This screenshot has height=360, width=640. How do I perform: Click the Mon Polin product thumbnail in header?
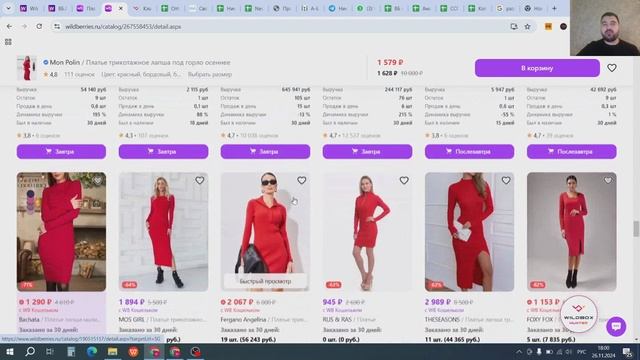[27, 68]
